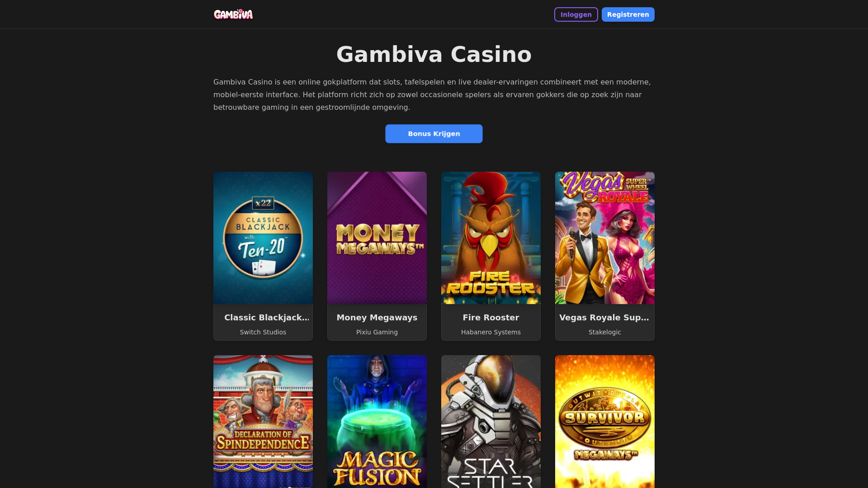
Task: Open the Magic Fusion game tile
Action: 377,422
